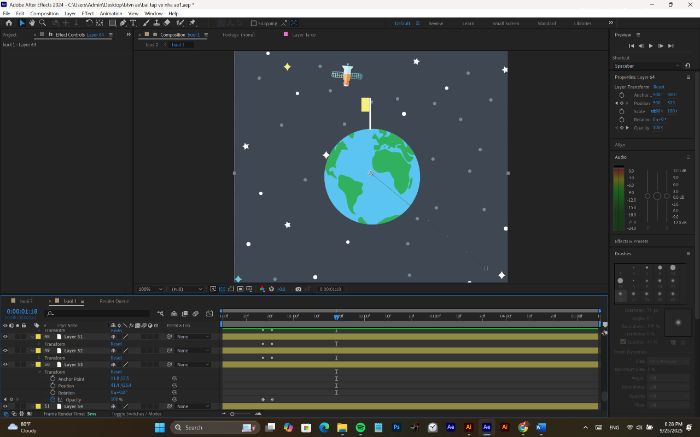The width and height of the screenshot is (700, 437).
Task: Hide Layer 53 with its eye icon
Action: [5, 364]
